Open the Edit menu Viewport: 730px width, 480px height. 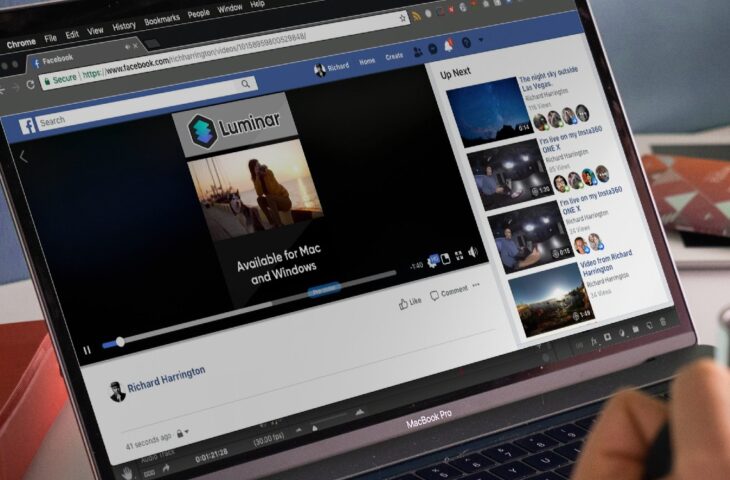(x=72, y=34)
